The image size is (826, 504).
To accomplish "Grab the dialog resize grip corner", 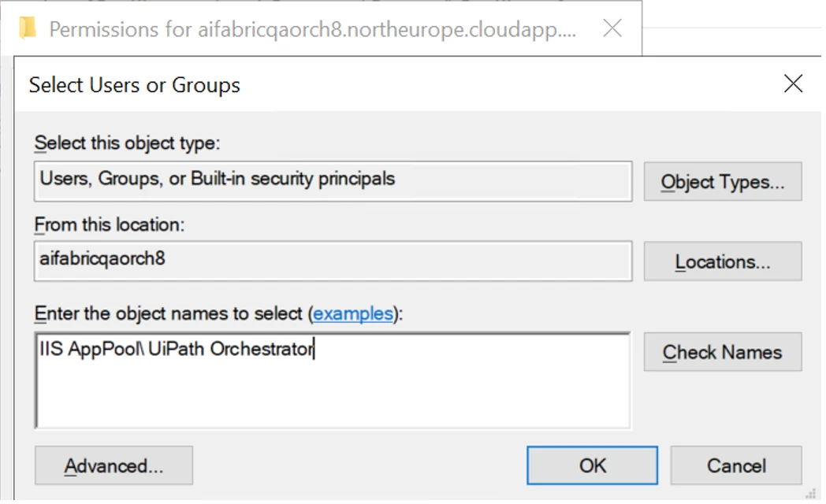I will pos(812,494).
